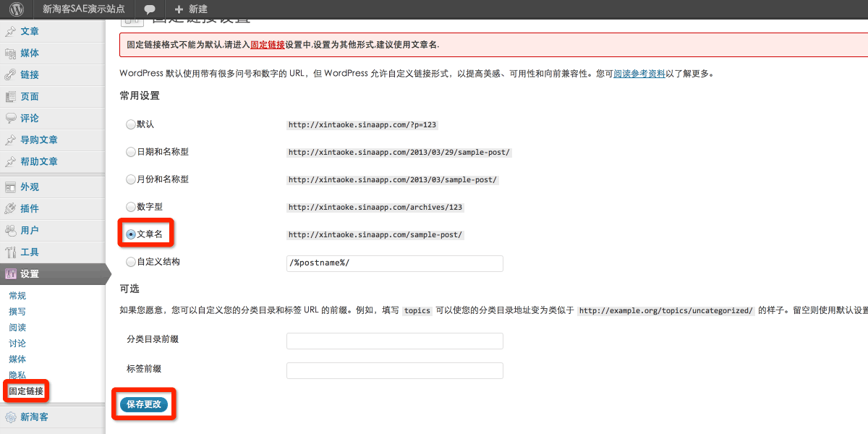Viewport: 868px width, 434px height.
Task: Go to 固定链接 settings submenu
Action: 26,391
